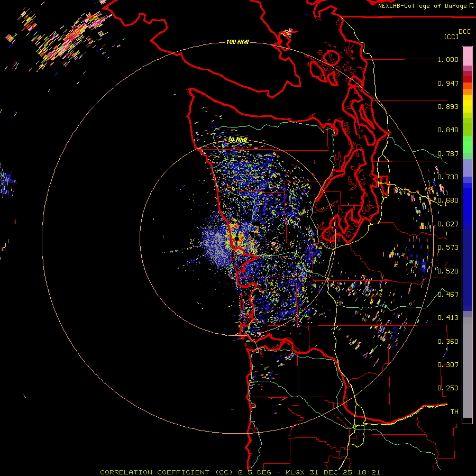Click the [CC] units label
The width and height of the screenshot is (476, 476).
(x=451, y=36)
